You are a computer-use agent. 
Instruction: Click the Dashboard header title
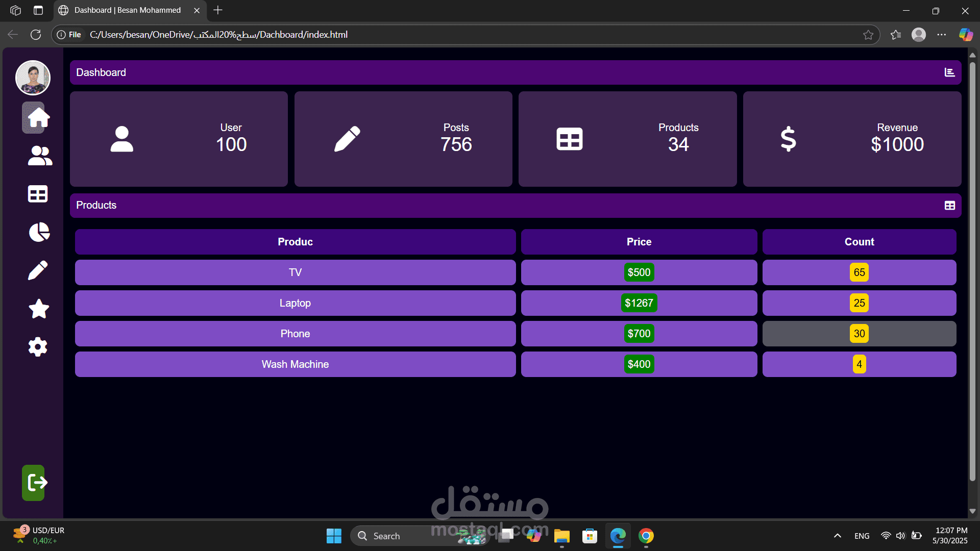(101, 72)
